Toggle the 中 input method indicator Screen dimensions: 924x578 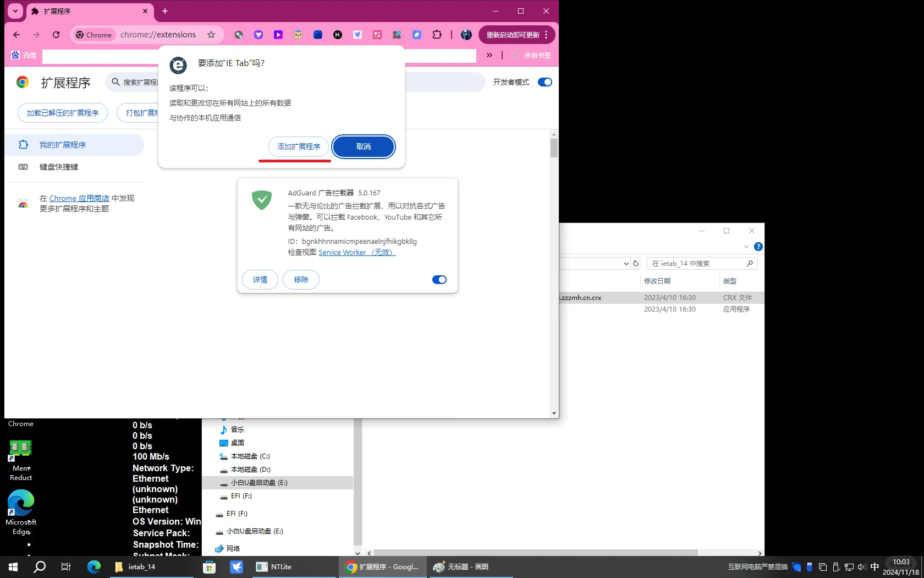point(875,566)
